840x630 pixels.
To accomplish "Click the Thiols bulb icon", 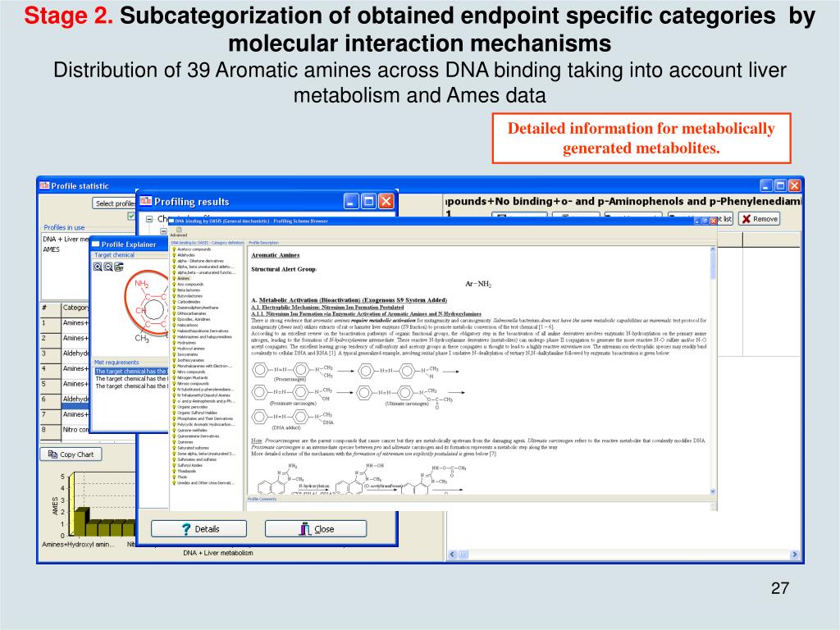I will 174,477.
